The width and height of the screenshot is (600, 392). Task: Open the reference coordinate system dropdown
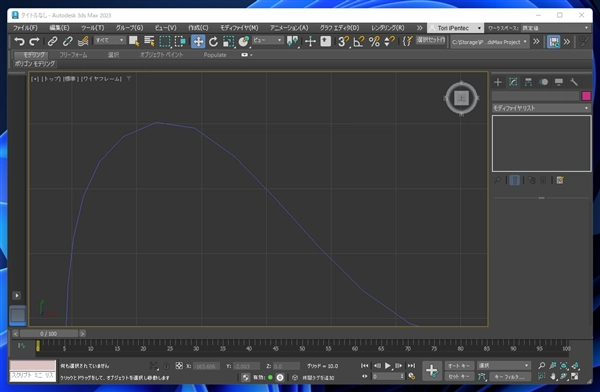tap(267, 40)
